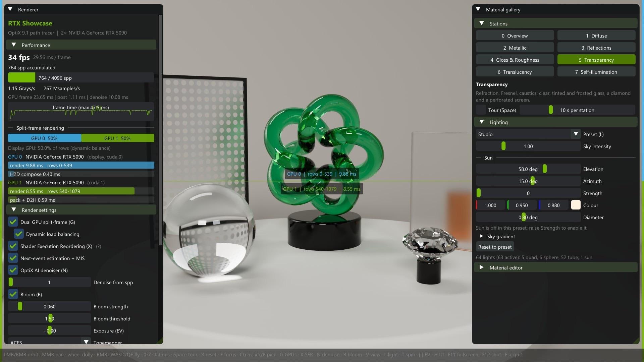
Task: Toggle Next-event estimation + MIS checkbox
Action: tap(13, 258)
